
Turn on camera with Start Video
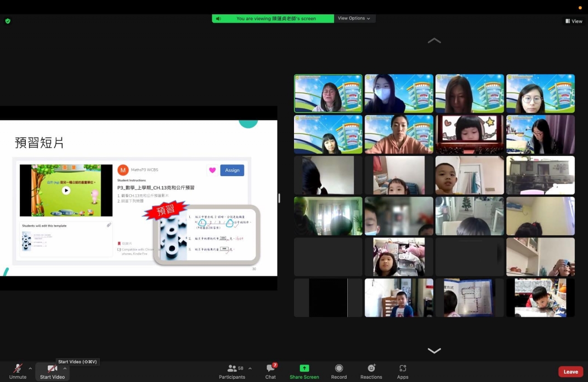point(52,371)
